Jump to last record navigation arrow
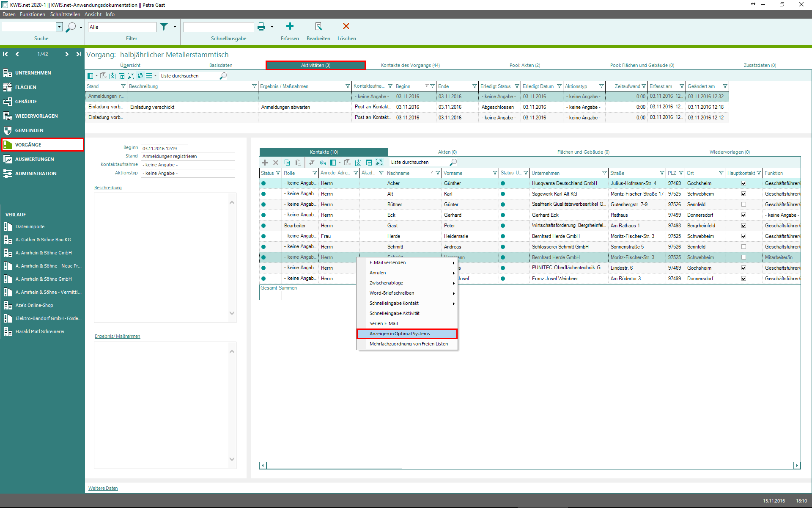This screenshot has height=508, width=812. pyautogui.click(x=79, y=54)
